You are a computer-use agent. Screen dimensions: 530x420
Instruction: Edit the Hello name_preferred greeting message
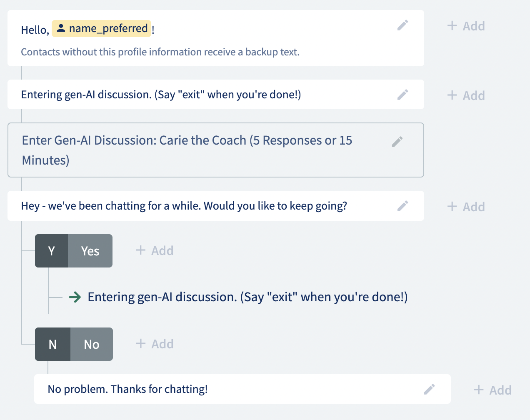click(x=402, y=25)
